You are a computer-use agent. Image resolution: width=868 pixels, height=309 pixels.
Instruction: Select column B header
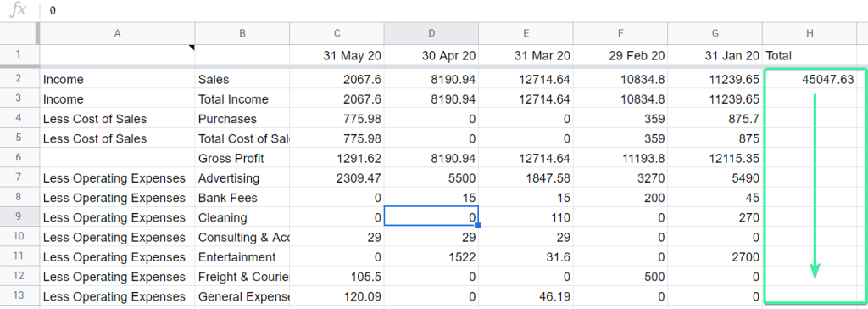click(242, 33)
